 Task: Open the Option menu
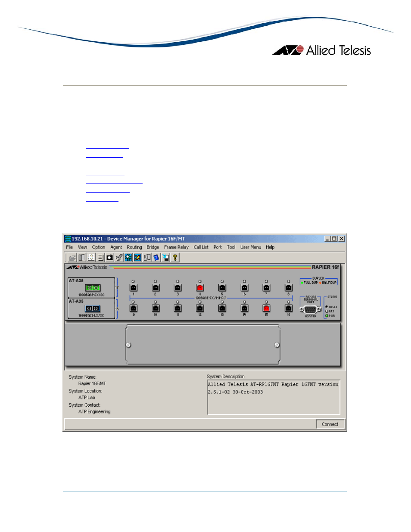tap(99, 247)
